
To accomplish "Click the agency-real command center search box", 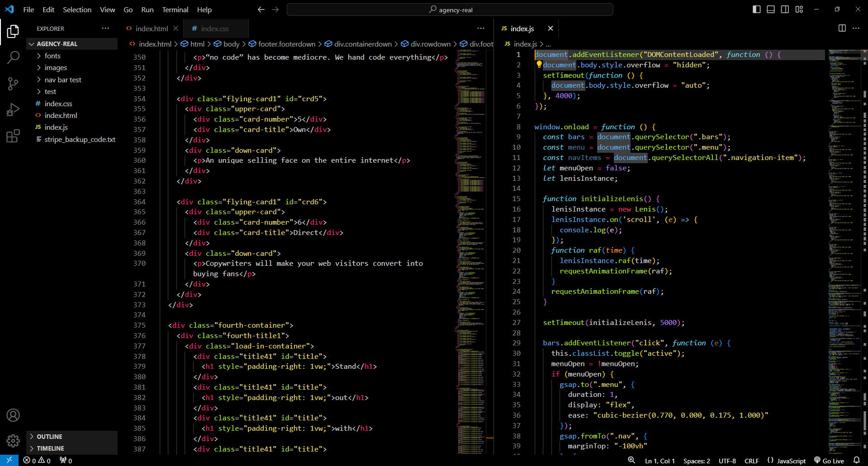I will (450, 9).
